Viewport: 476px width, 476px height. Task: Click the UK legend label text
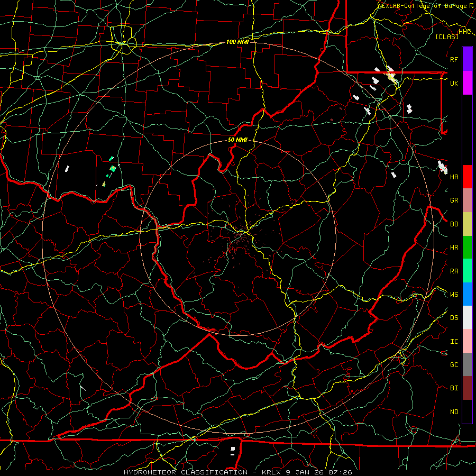pos(454,83)
